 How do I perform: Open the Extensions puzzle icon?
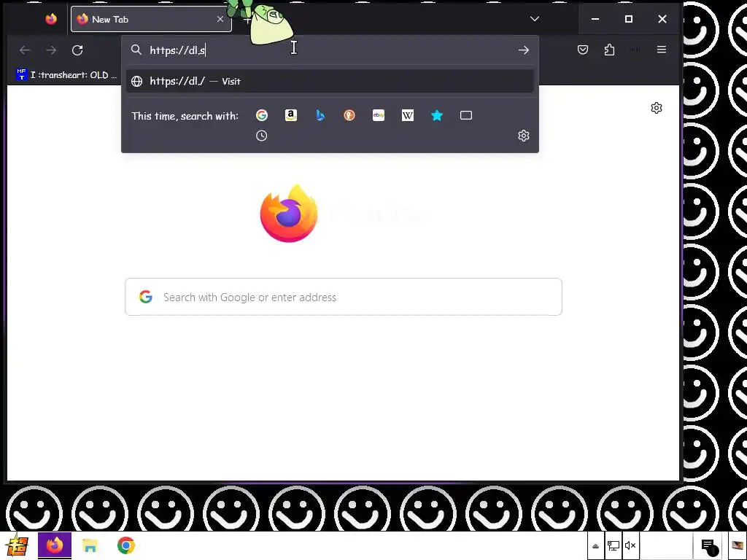[x=609, y=50]
